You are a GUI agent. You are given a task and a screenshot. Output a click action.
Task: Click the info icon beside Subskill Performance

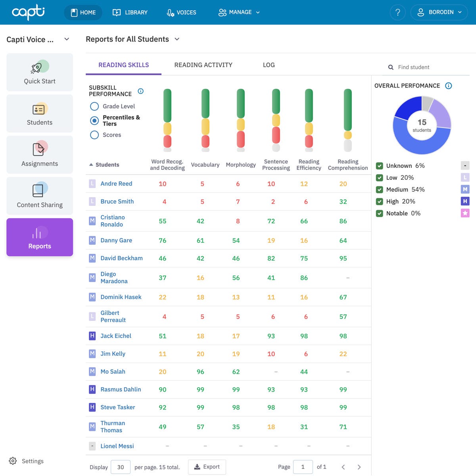pyautogui.click(x=140, y=91)
